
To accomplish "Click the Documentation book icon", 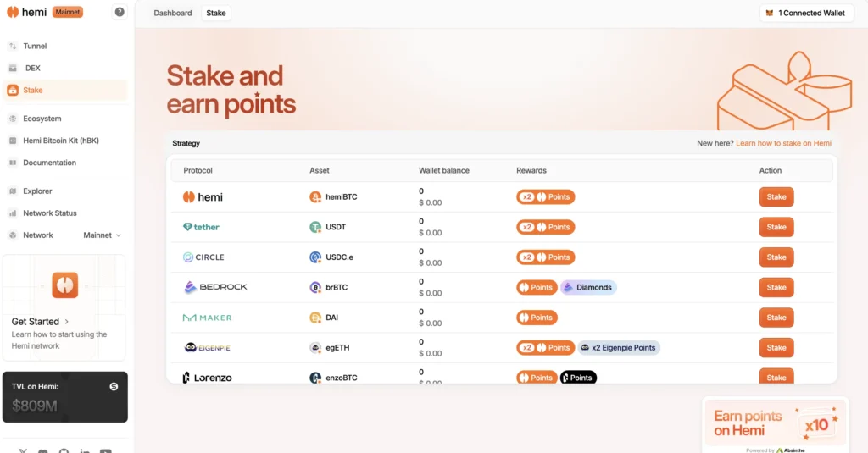I will coord(13,163).
